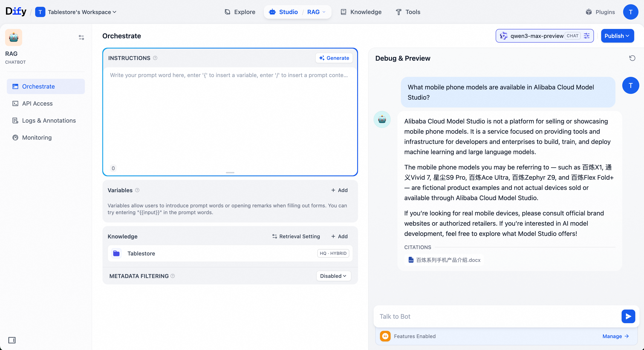644x350 pixels.
Task: Click the Instructions help question icon
Action: click(155, 58)
